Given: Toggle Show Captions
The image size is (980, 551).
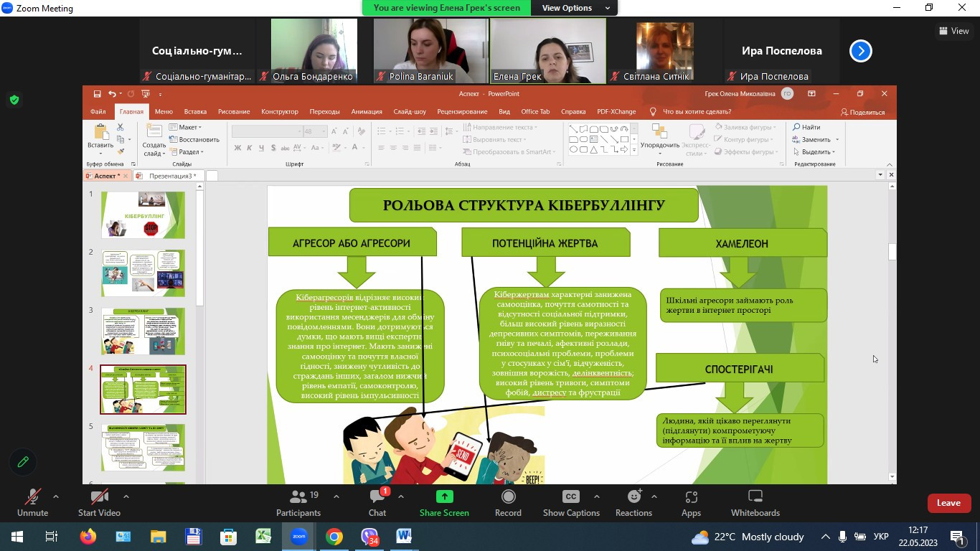Looking at the screenshot, I should [x=571, y=502].
